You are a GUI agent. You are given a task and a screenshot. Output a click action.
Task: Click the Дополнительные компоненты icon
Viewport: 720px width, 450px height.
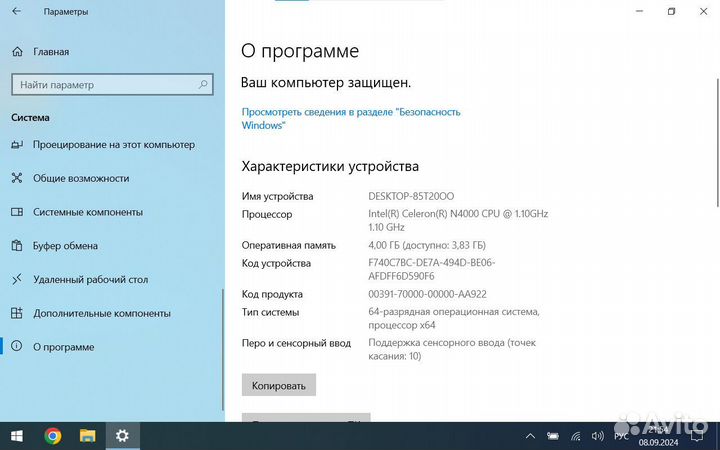coord(17,313)
